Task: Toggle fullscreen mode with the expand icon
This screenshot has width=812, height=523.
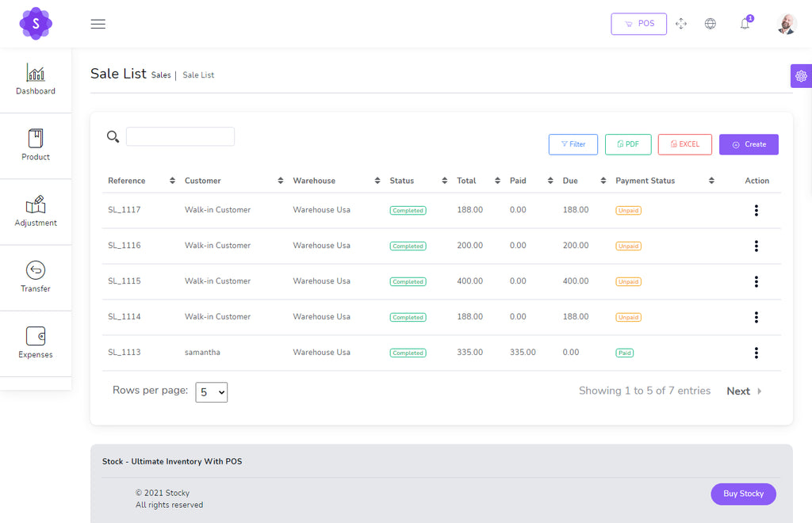Action: (x=680, y=24)
